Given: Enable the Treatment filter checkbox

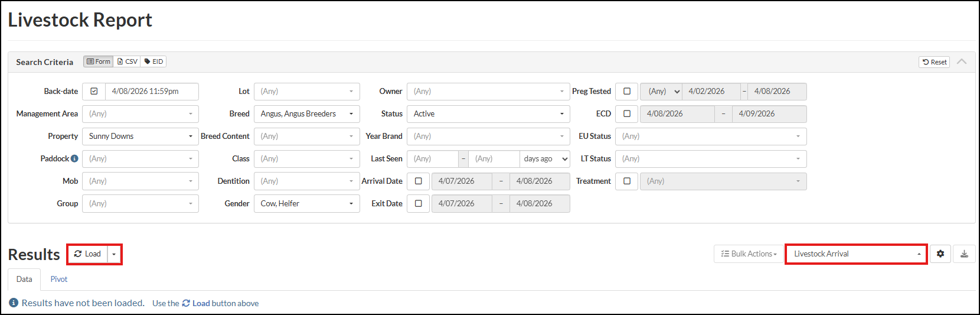Looking at the screenshot, I should point(627,181).
